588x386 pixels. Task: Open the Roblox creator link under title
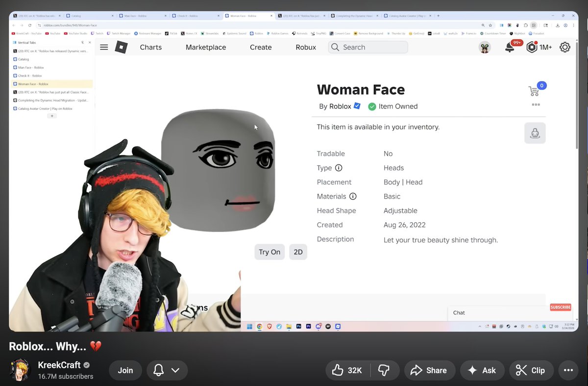pyautogui.click(x=340, y=106)
